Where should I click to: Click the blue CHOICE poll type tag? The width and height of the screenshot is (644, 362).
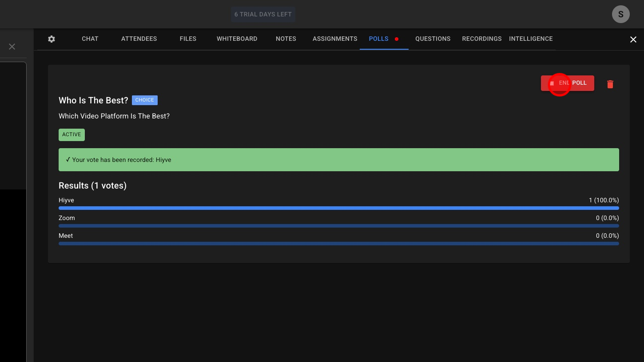point(144,100)
